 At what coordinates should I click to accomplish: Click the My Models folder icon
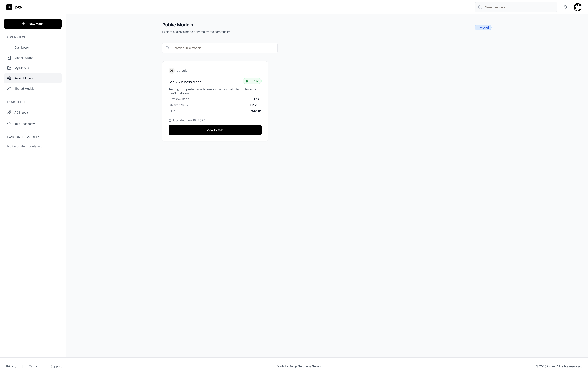[x=9, y=68]
